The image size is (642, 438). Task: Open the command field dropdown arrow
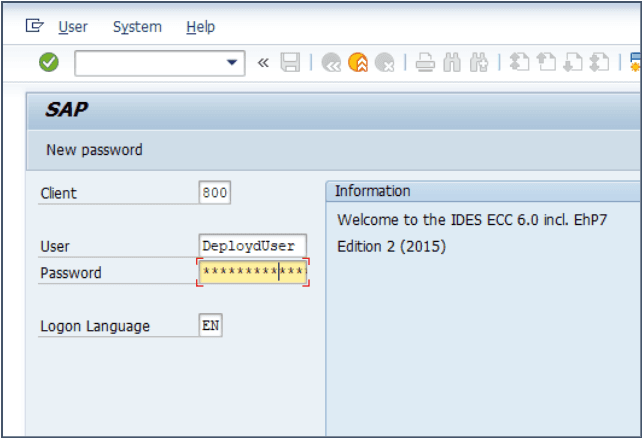pos(232,63)
